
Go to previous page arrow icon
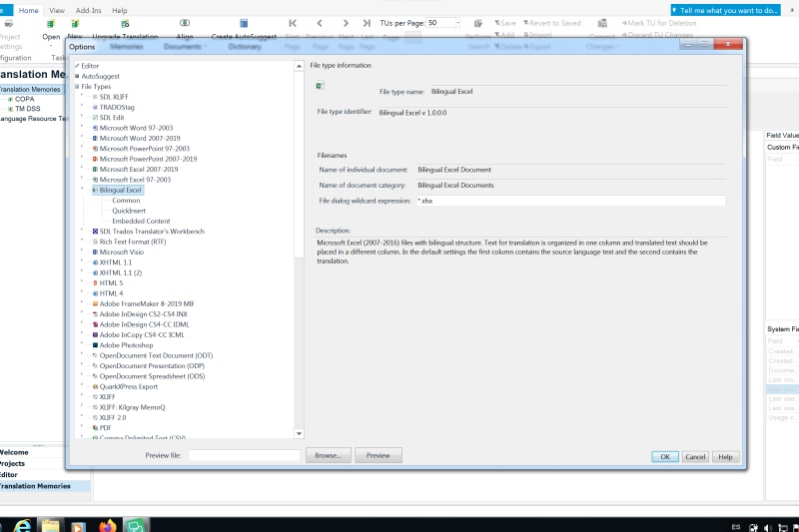[x=320, y=23]
